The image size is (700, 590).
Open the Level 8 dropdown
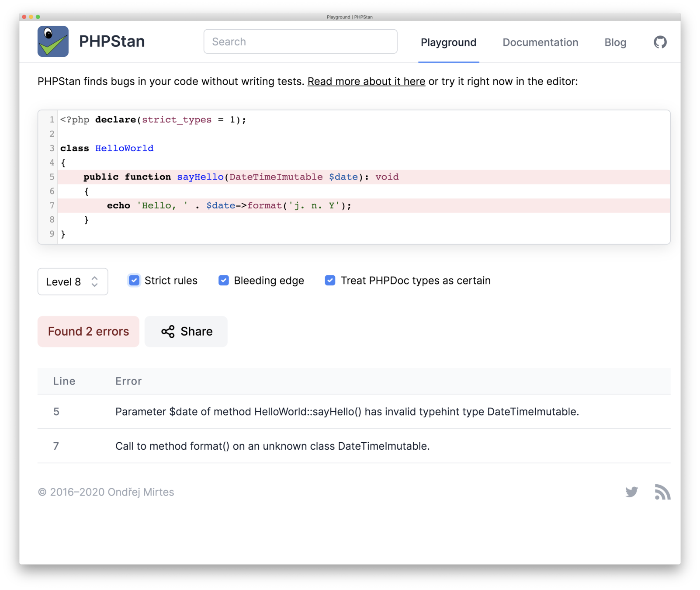73,281
